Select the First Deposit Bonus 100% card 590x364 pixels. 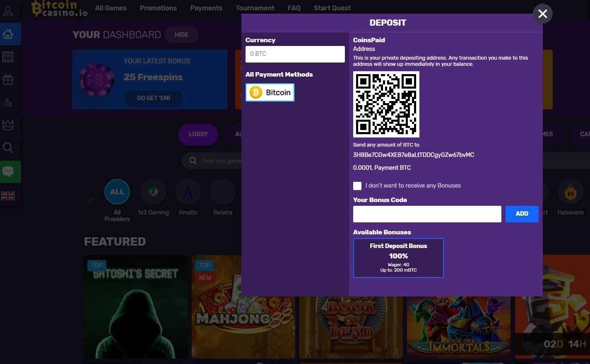click(398, 258)
